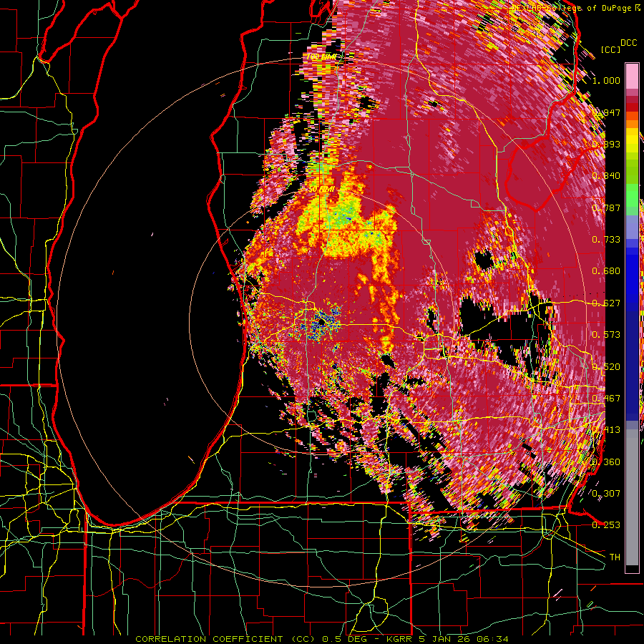Click the 0.733 value on the color scale
Image resolution: width=644 pixels, height=644 pixels.
coord(606,240)
